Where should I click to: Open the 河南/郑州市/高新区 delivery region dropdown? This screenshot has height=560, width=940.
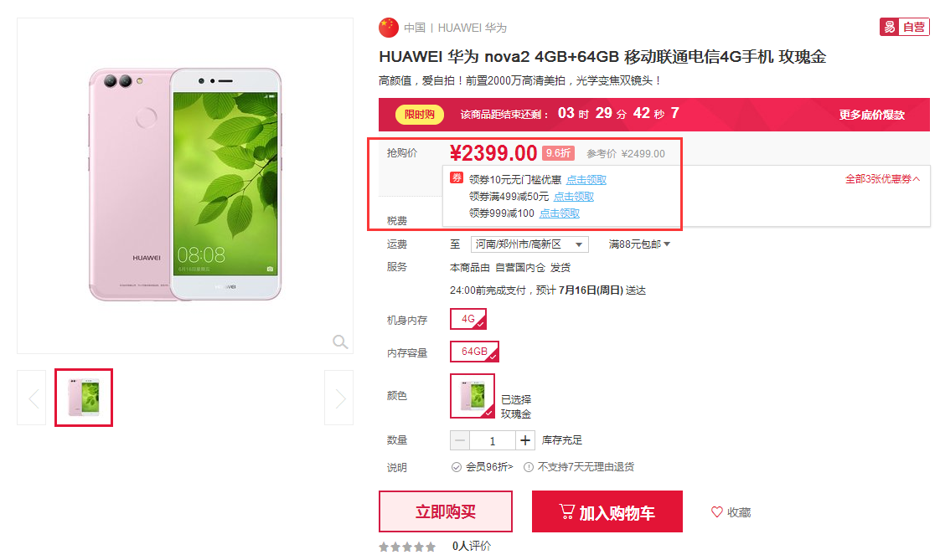tap(529, 244)
